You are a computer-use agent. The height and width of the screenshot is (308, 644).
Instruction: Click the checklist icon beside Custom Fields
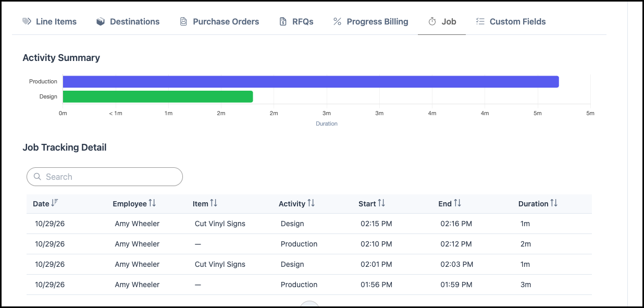pyautogui.click(x=480, y=21)
